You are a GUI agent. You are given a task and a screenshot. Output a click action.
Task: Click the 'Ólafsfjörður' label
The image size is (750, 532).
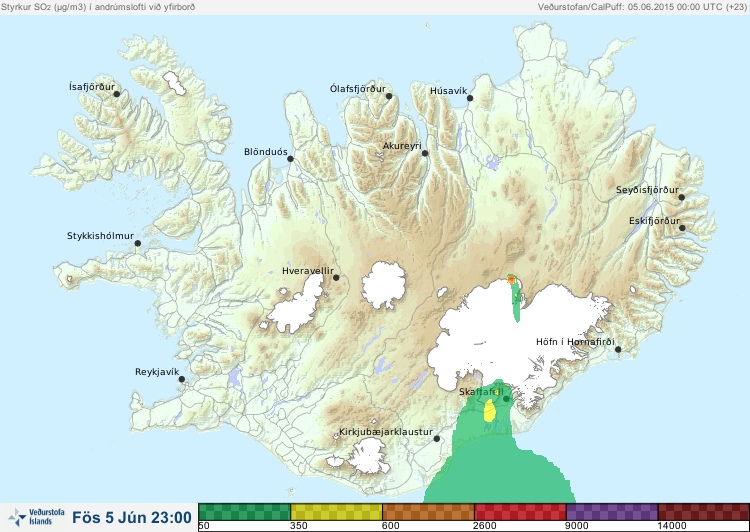pyautogui.click(x=358, y=89)
